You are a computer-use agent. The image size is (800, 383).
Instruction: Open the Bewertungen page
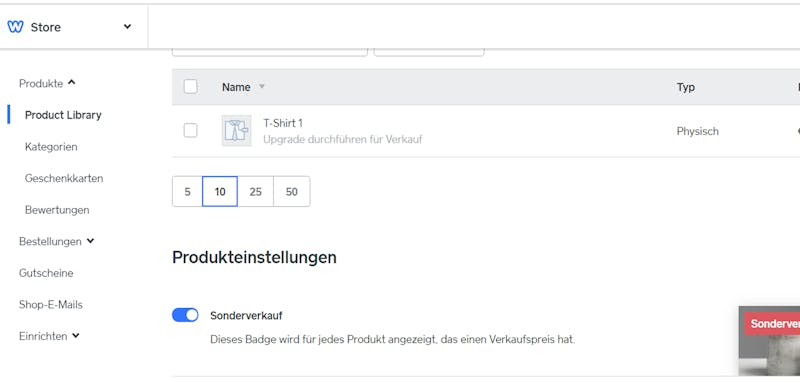coord(57,210)
